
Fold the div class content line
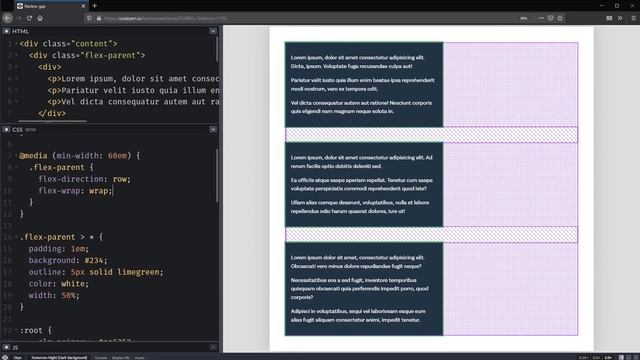[16, 44]
